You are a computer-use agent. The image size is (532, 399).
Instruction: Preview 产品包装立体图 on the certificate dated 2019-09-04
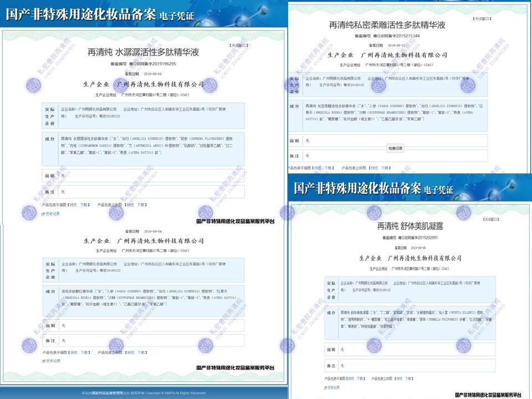[131, 352]
